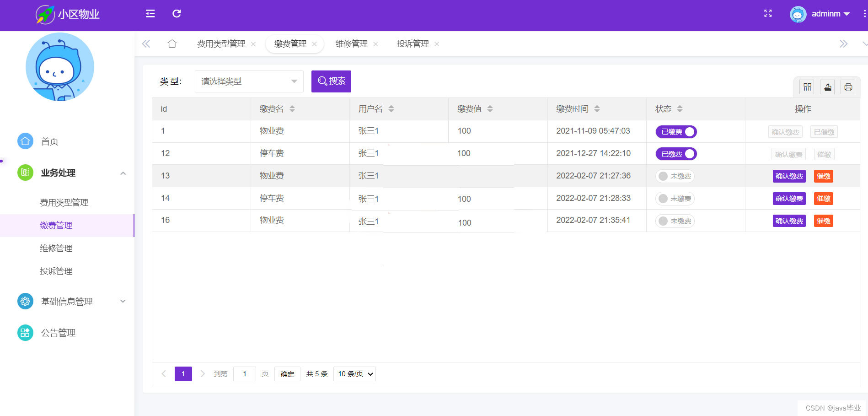The width and height of the screenshot is (868, 416).
Task: Close the 维修管理 tab
Action: [375, 44]
